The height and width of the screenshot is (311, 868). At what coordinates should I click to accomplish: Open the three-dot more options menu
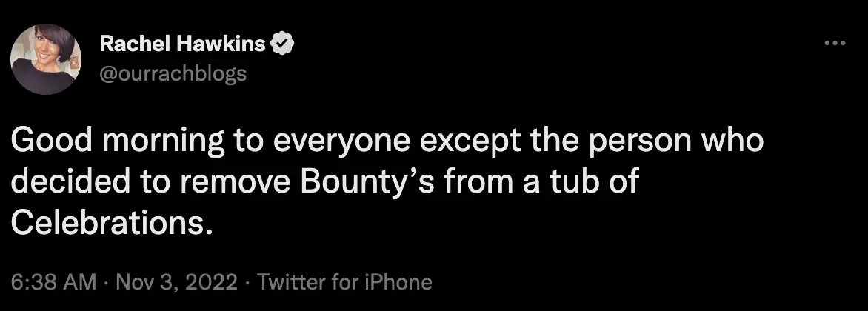click(x=834, y=44)
